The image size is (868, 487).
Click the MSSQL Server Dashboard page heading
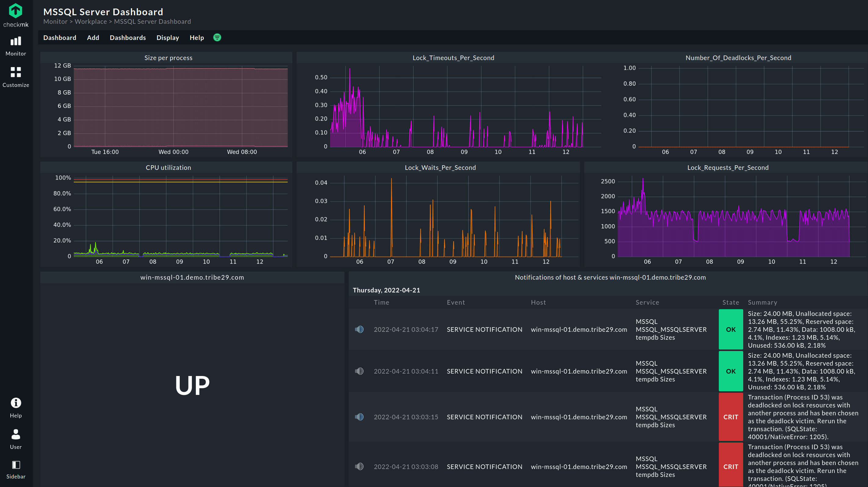click(x=103, y=12)
